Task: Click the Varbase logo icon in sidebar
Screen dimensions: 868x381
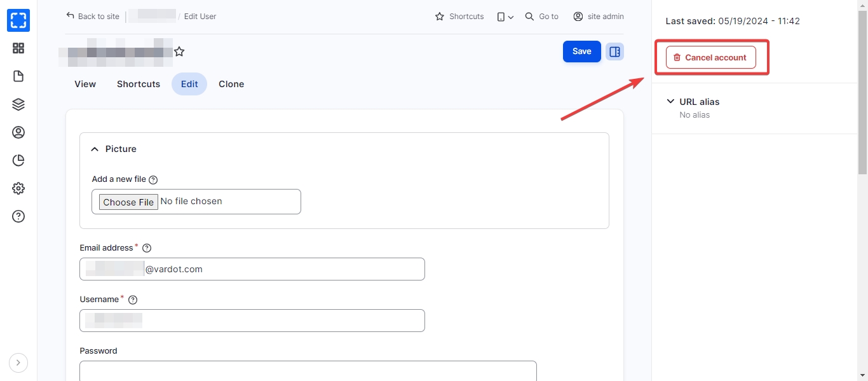Action: pos(18,20)
